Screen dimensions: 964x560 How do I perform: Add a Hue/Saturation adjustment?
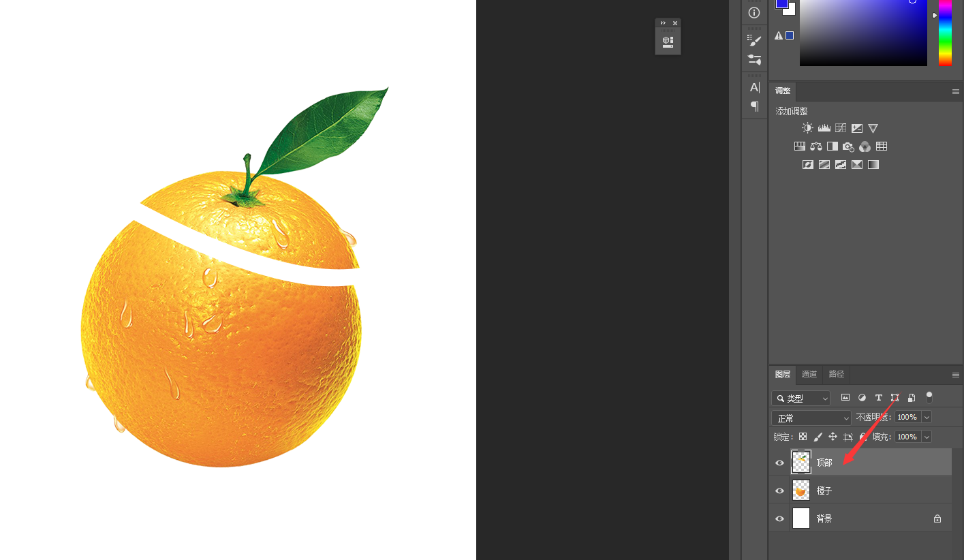coord(800,146)
